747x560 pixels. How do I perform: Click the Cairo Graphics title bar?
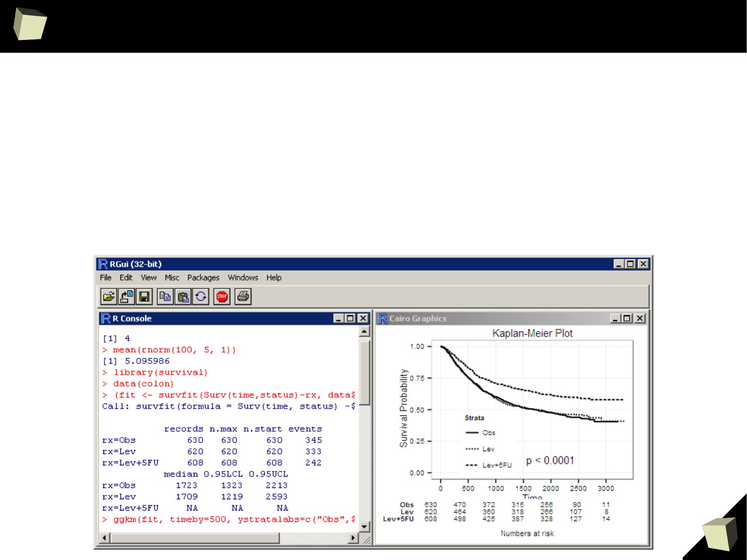(512, 319)
